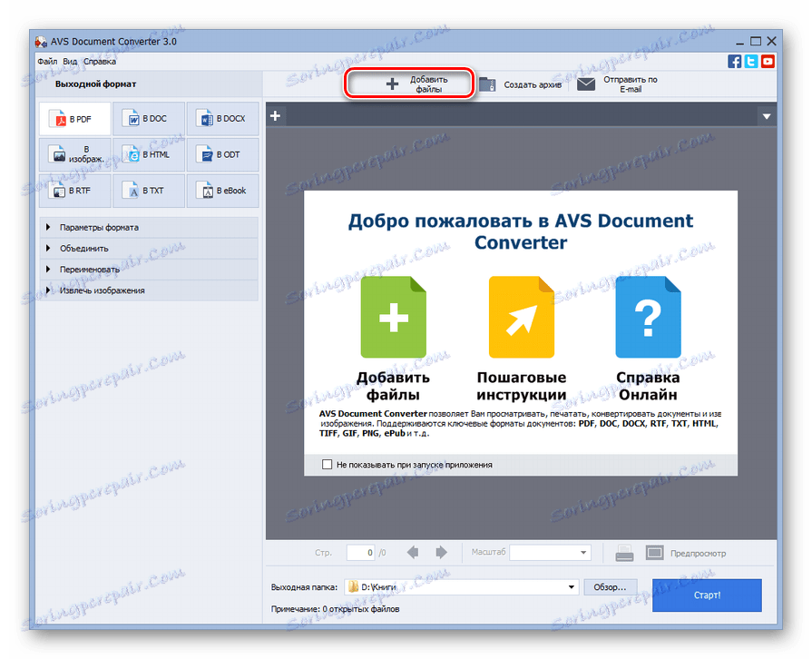
Task: Open the Twitter page icon
Action: 751,61
